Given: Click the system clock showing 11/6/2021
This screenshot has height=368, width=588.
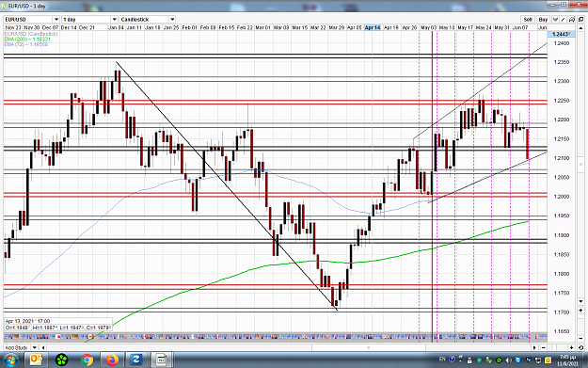Looking at the screenshot, I should coord(567,360).
